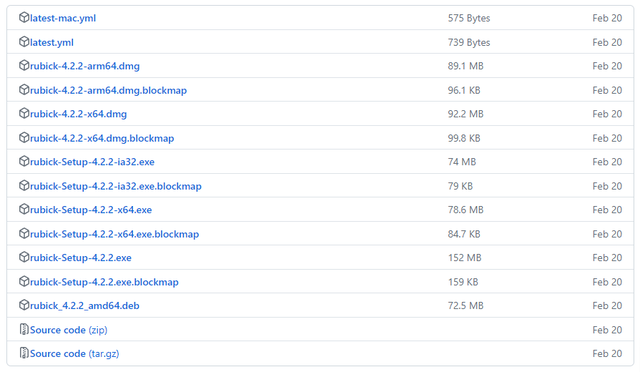This screenshot has height=372, width=640.
Task: Click Feb 20 date in Source code (tar.gz) row
Action: point(607,354)
